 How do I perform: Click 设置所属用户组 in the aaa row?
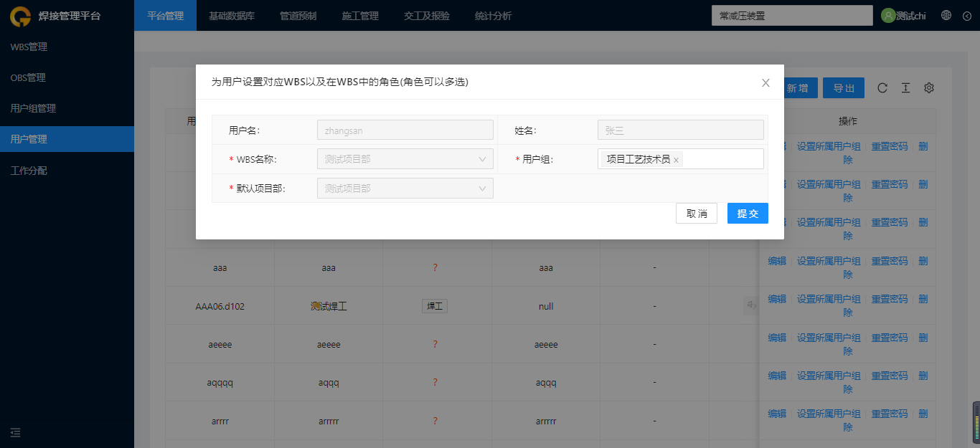point(829,261)
